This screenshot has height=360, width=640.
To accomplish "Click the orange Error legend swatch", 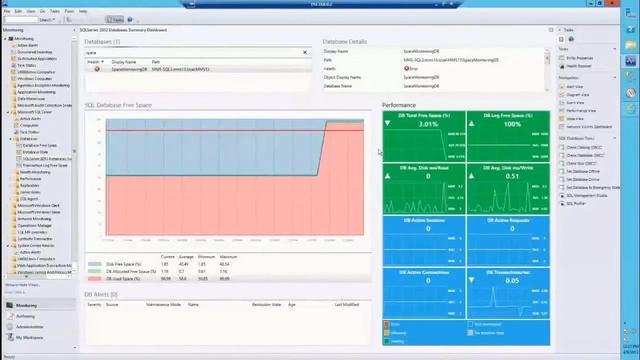I will coord(387,324).
